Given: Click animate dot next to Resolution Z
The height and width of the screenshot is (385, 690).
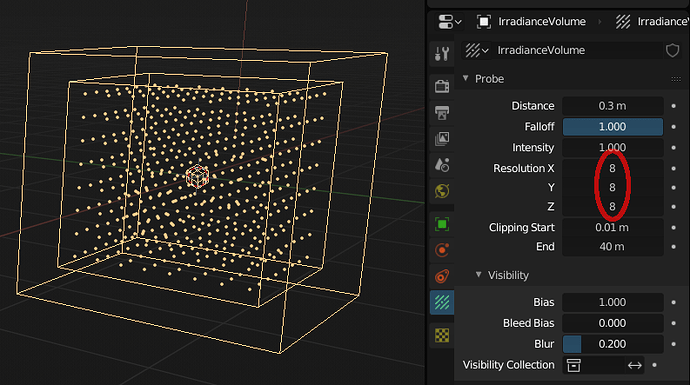Looking at the screenshot, I should click(674, 207).
